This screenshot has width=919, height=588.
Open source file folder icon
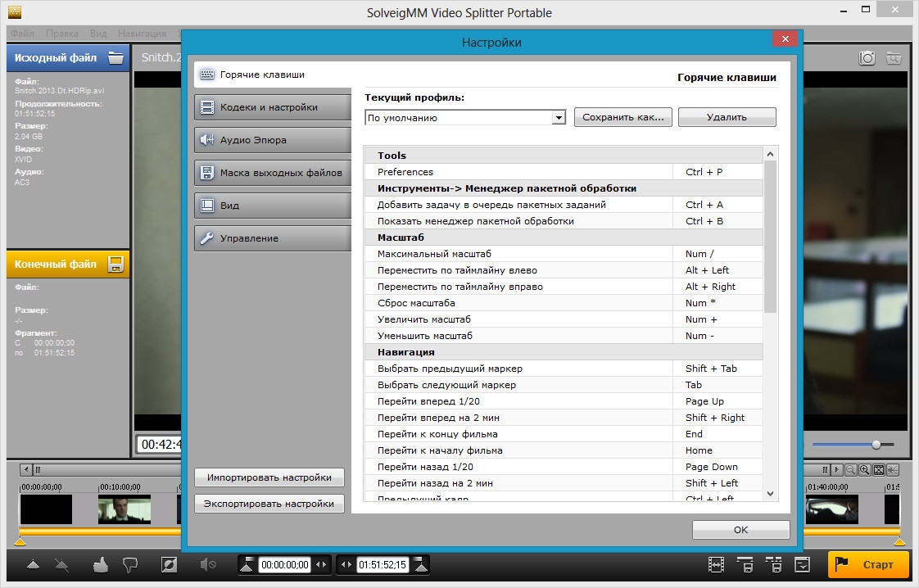click(x=116, y=58)
